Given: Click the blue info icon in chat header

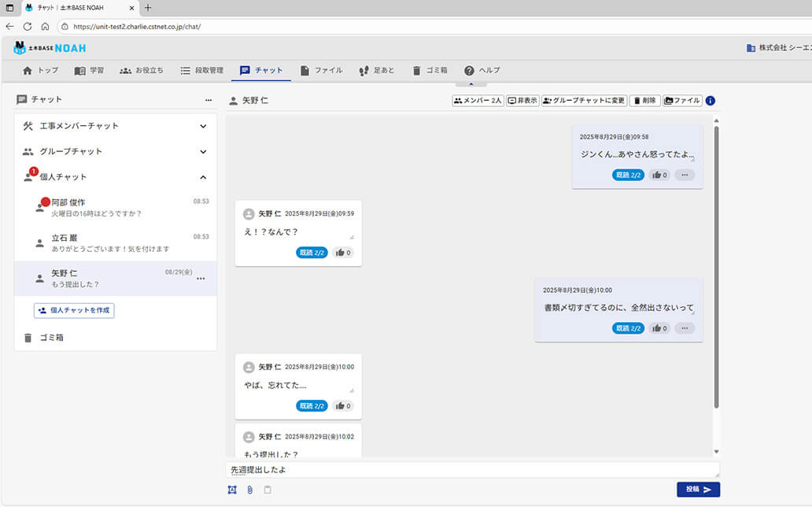Looking at the screenshot, I should (710, 100).
